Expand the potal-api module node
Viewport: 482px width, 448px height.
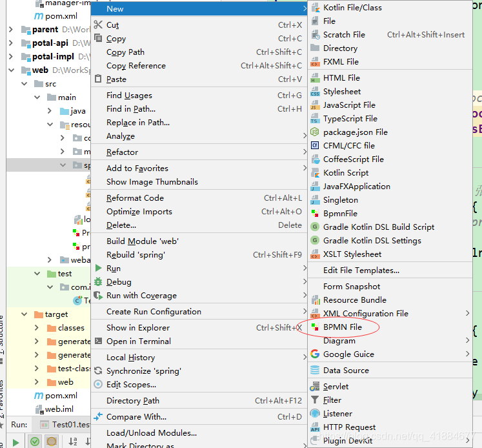[11, 43]
